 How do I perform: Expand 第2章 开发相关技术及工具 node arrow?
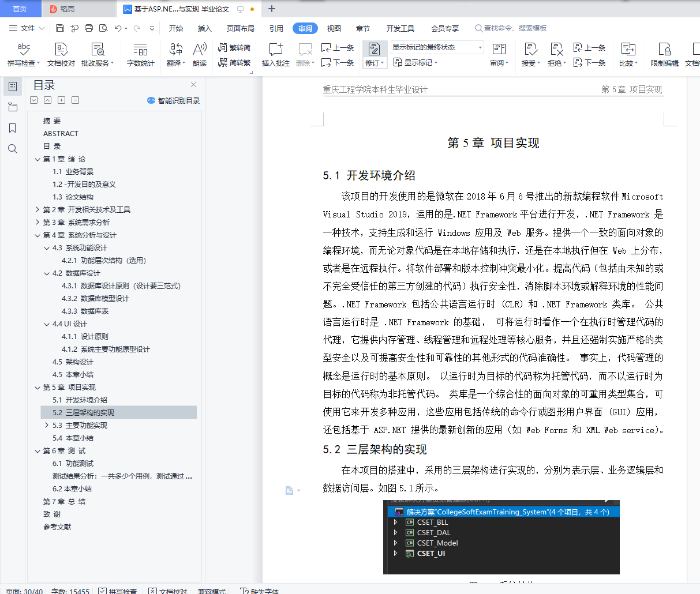coord(38,210)
